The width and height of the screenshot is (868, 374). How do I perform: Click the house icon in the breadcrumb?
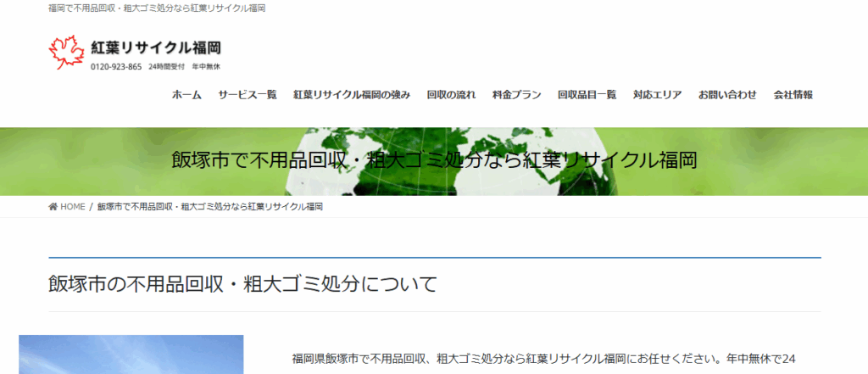click(53, 207)
